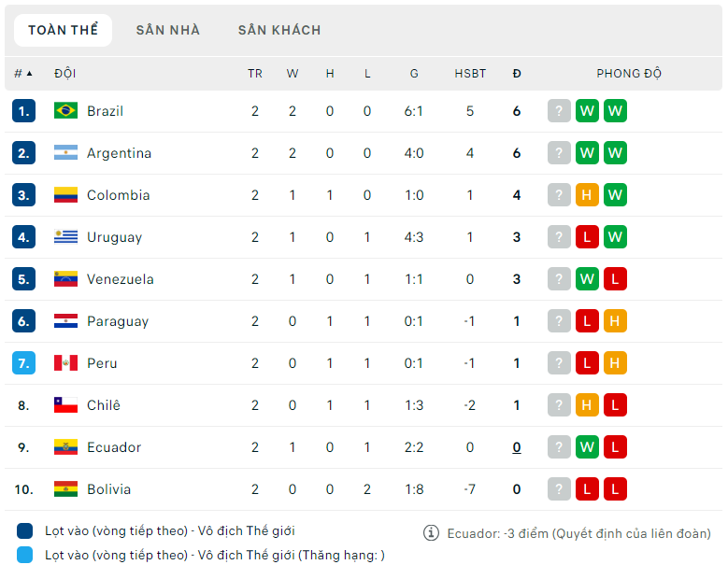728x579 pixels.
Task: Click the light blue rank 7 badge
Action: pyautogui.click(x=23, y=363)
